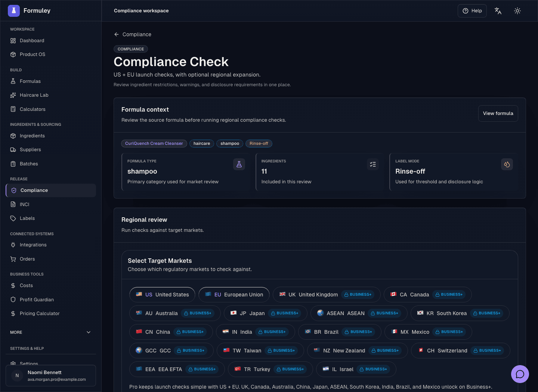Click the Costs dollar icon

pos(13,286)
